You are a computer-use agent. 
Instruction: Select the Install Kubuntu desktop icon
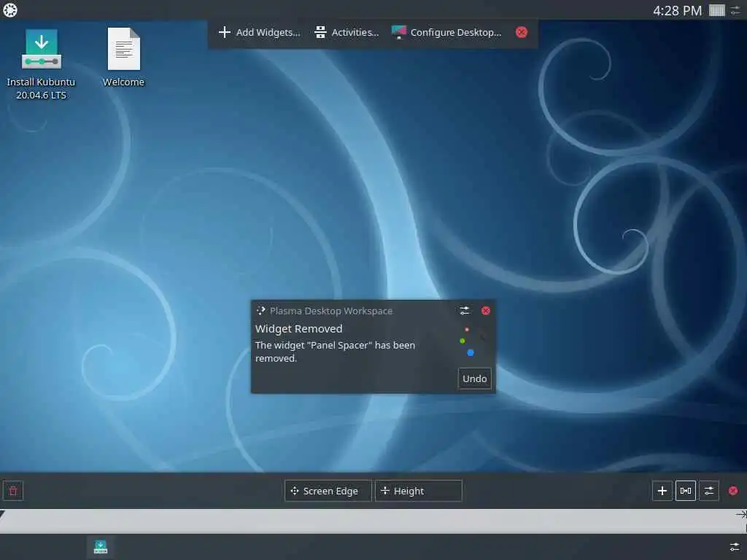(x=42, y=49)
